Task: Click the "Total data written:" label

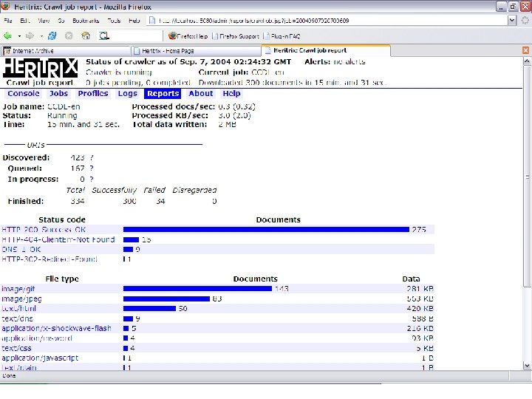Action: pyautogui.click(x=170, y=125)
